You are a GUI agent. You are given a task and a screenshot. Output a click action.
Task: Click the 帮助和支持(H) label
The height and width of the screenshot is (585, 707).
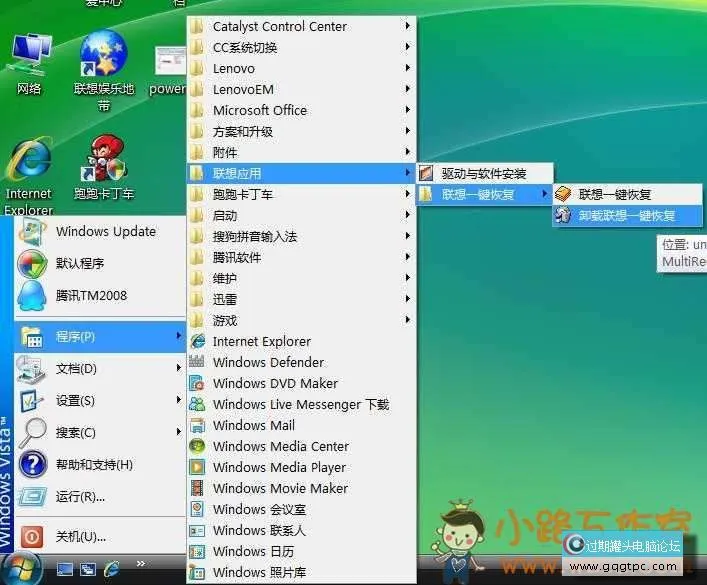pyautogui.click(x=94, y=465)
